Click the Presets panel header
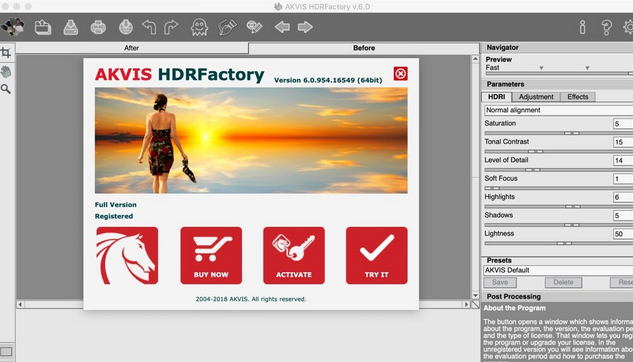This screenshot has width=633, height=362. [x=557, y=260]
